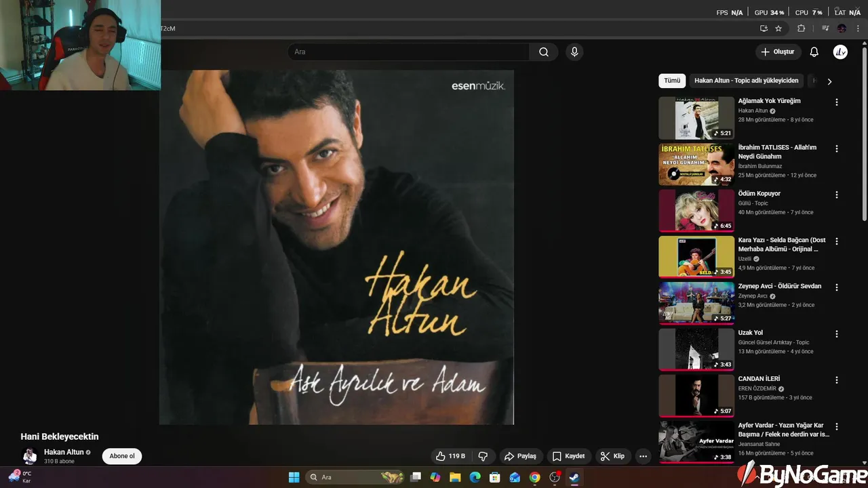Image resolution: width=868 pixels, height=488 pixels.
Task: Open Chrome media controls icon
Action: click(825, 28)
